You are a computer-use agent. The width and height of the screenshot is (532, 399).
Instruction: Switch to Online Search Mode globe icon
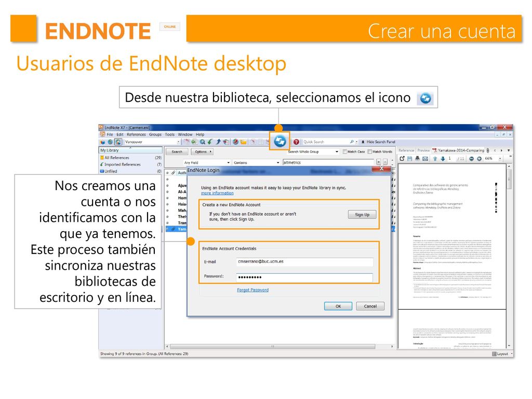(x=110, y=142)
